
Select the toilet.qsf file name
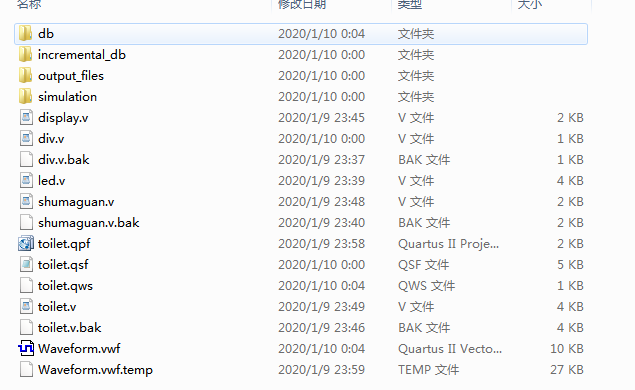(x=63, y=265)
